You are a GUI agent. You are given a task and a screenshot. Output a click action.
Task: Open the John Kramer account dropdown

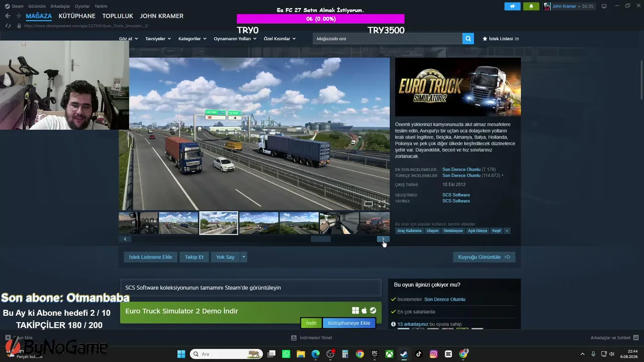tap(573, 6)
